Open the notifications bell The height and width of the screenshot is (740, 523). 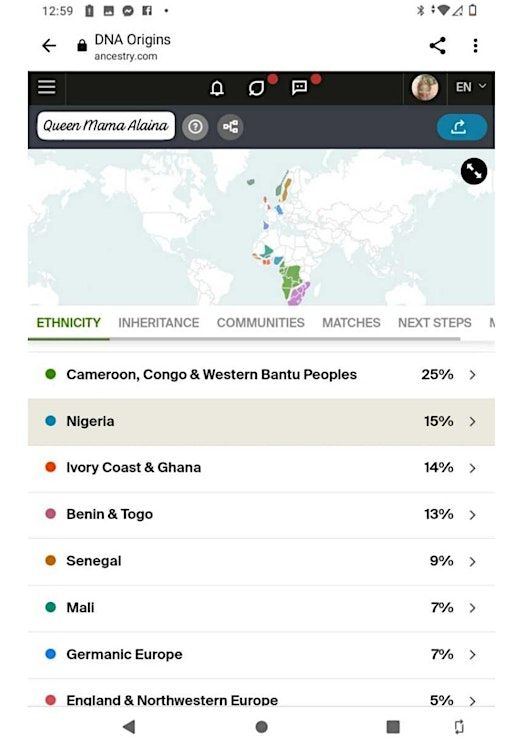point(217,88)
